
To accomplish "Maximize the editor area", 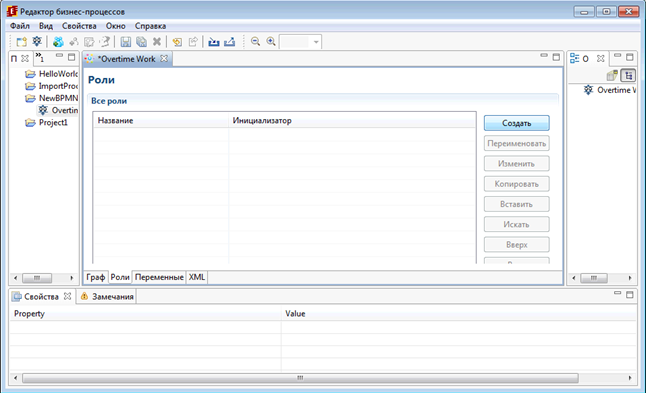I will [x=556, y=57].
